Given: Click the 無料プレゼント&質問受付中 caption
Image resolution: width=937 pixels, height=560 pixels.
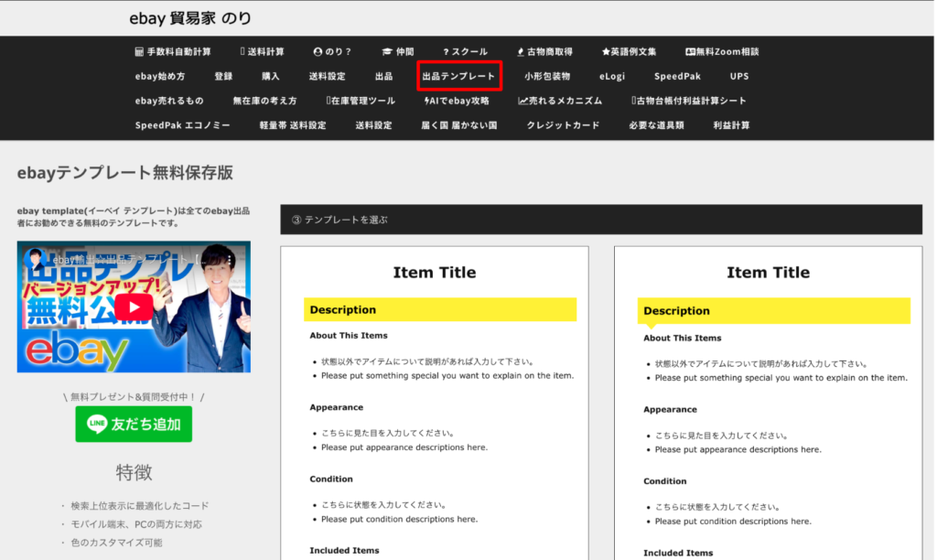Looking at the screenshot, I should 134,397.
